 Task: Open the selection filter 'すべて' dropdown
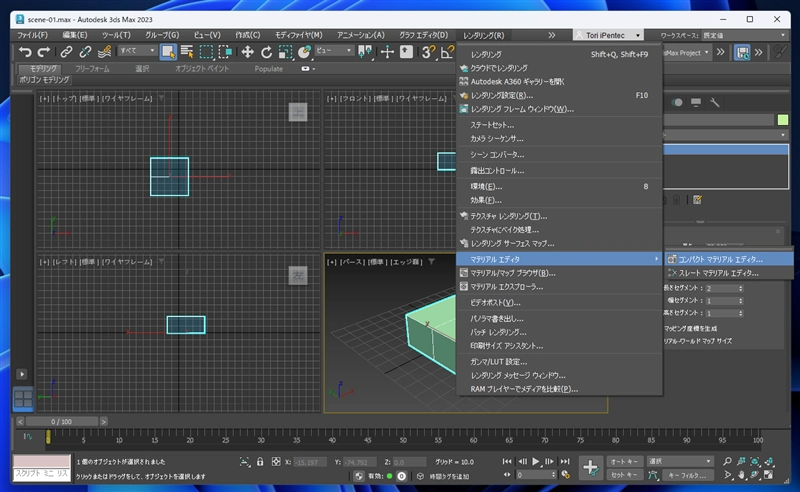tap(137, 51)
